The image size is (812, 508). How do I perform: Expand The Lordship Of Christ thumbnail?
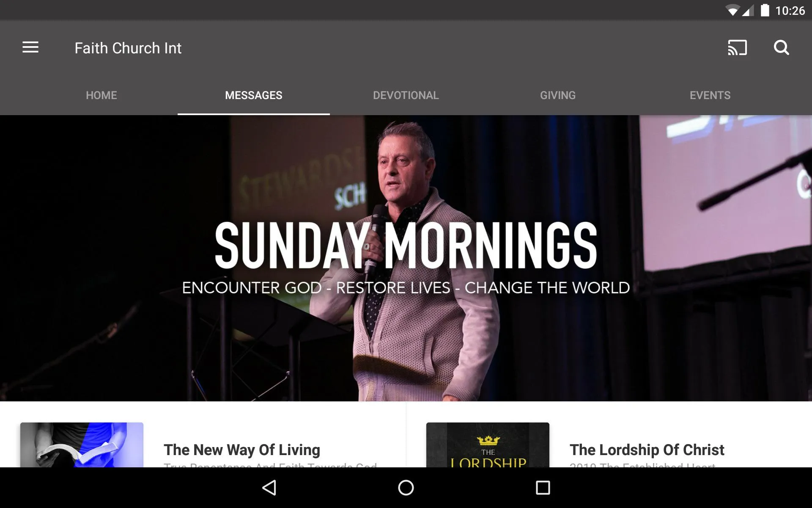click(x=487, y=445)
